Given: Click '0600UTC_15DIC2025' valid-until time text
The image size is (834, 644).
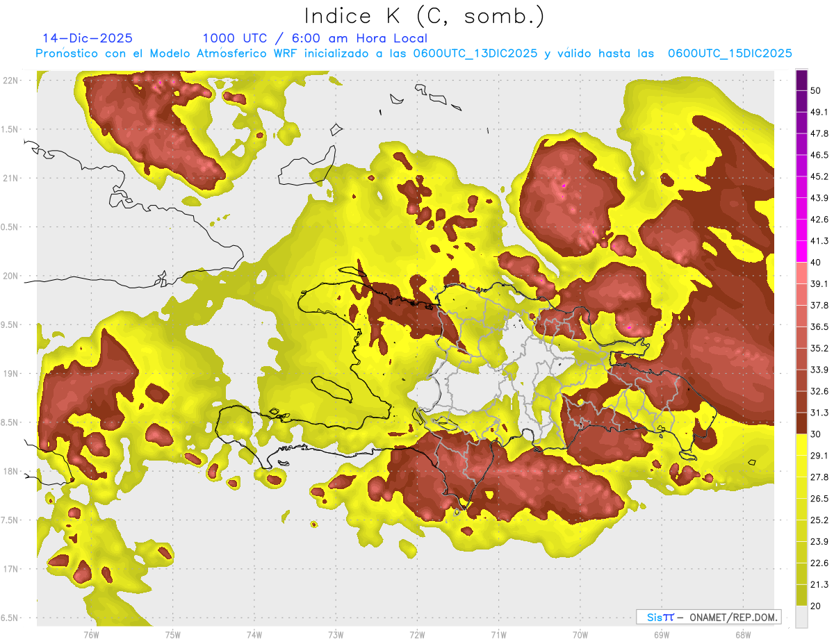Looking at the screenshot, I should click(x=730, y=53).
